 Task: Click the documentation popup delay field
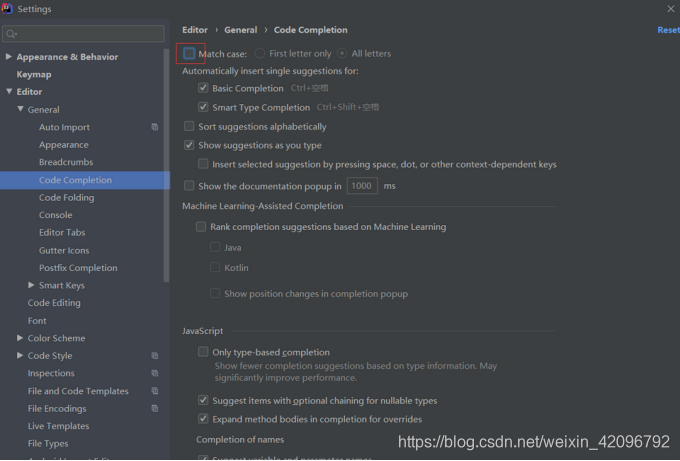362,186
